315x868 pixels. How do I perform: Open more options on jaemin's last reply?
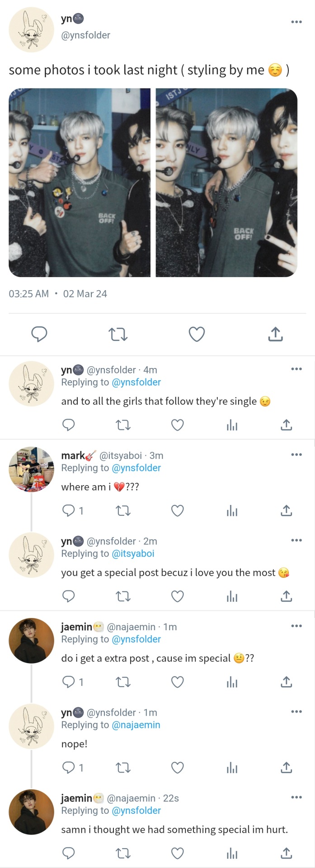(296, 797)
